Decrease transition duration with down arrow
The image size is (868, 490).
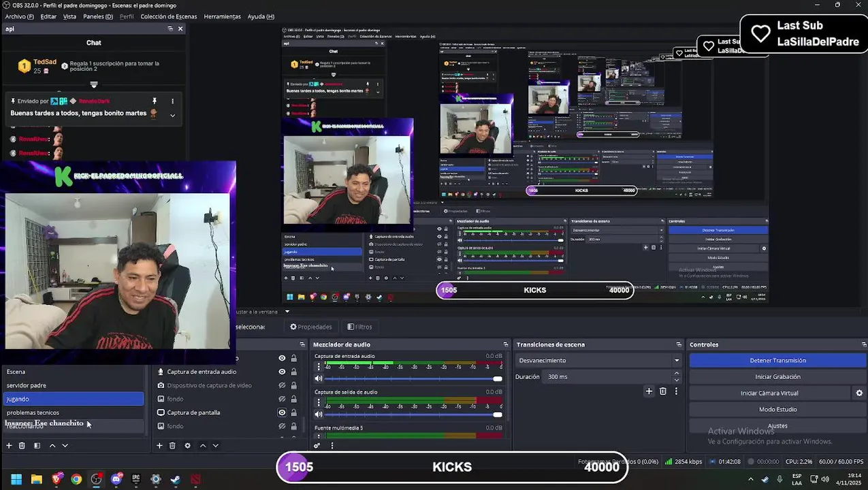[x=677, y=380]
